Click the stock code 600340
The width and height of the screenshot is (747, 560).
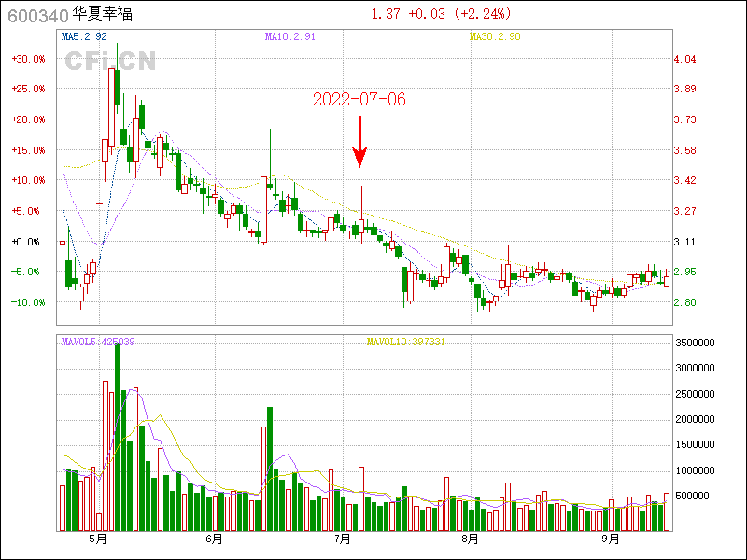(x=38, y=16)
